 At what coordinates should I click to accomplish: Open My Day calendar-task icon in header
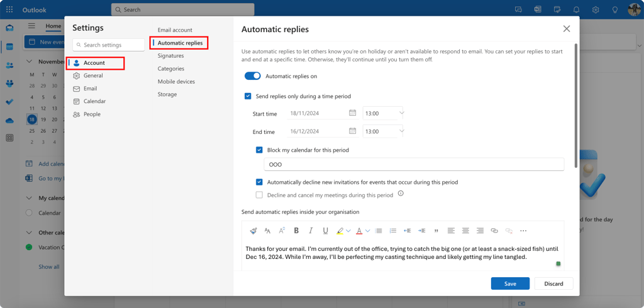click(x=557, y=10)
